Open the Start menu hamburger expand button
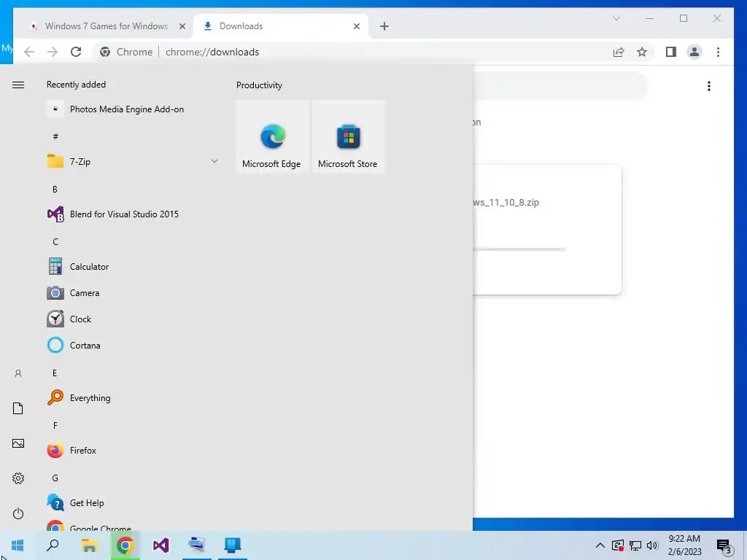747x560 pixels. (18, 85)
